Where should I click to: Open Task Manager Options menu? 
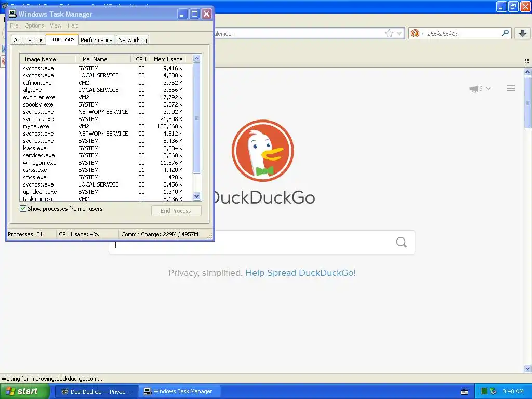pos(34,25)
